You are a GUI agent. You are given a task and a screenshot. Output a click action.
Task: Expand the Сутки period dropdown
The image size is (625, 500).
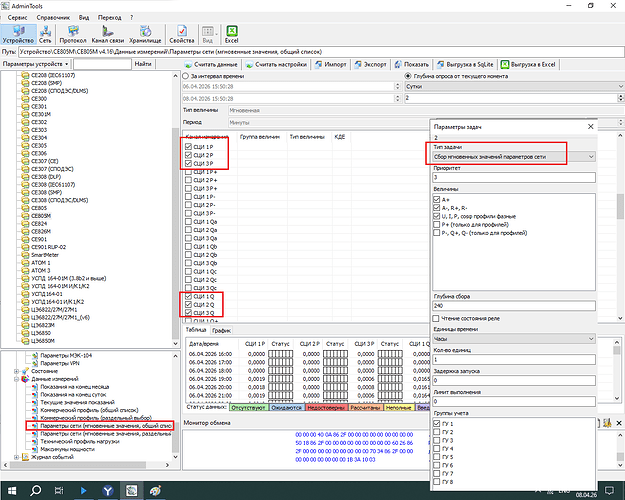pyautogui.click(x=510, y=87)
